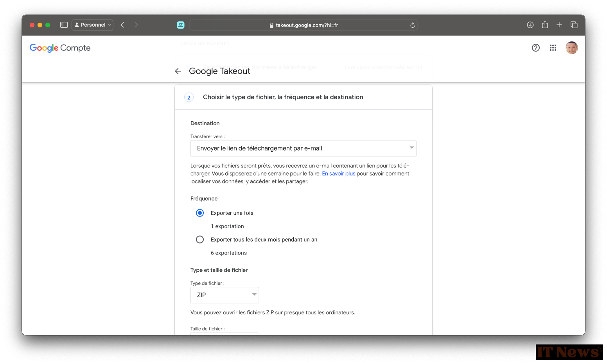
Task: Reload the page with the refresh icon
Action: 412,25
